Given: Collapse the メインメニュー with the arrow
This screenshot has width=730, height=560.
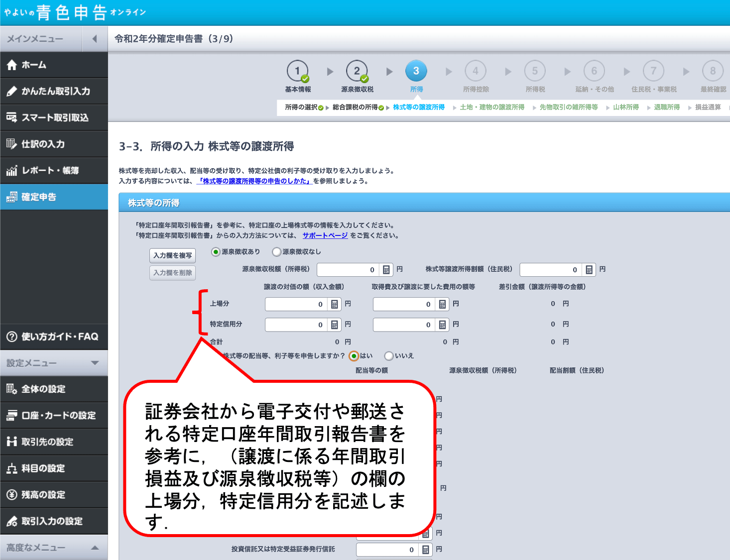Looking at the screenshot, I should (95, 39).
